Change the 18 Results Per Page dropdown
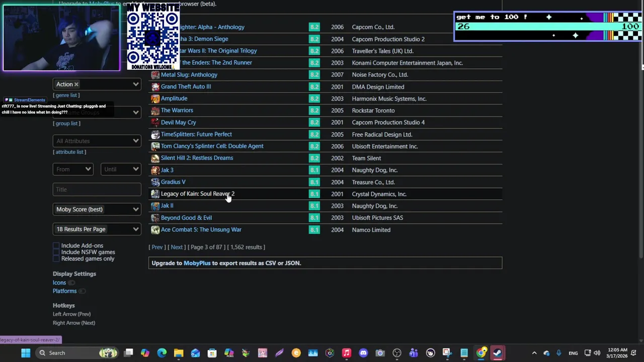Screen dimensions: 644x362 [97, 229]
